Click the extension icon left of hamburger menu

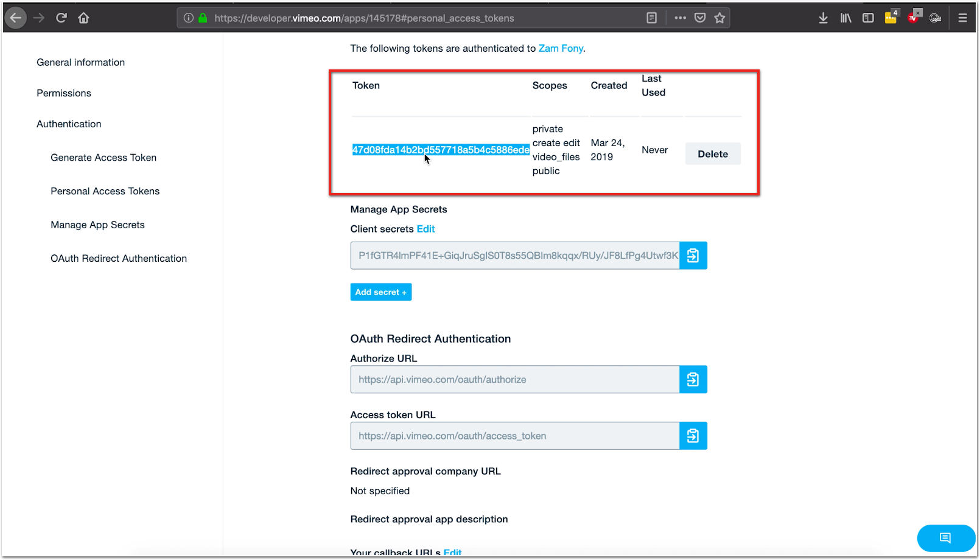point(936,18)
